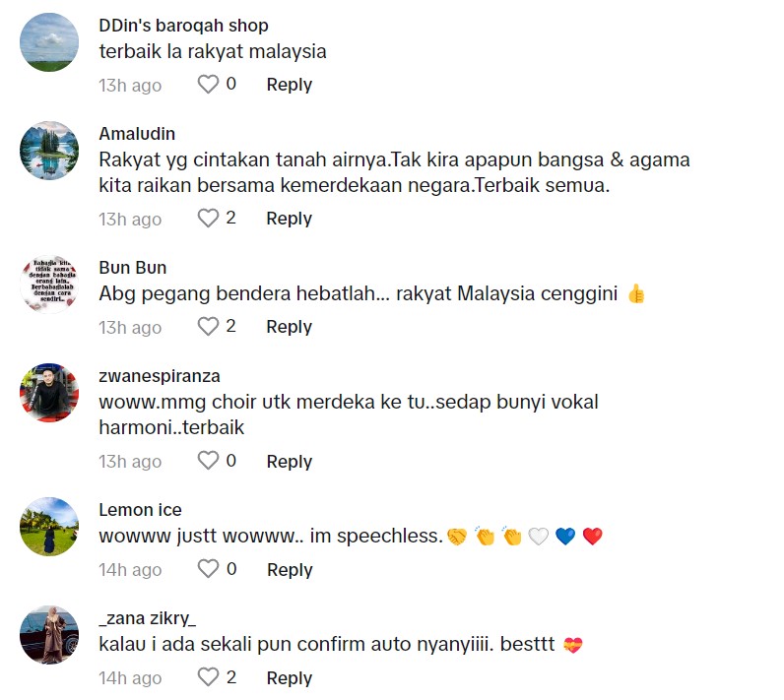Open _zana zikry_ username link
Viewport: 784px width, 700px height.
(x=148, y=618)
